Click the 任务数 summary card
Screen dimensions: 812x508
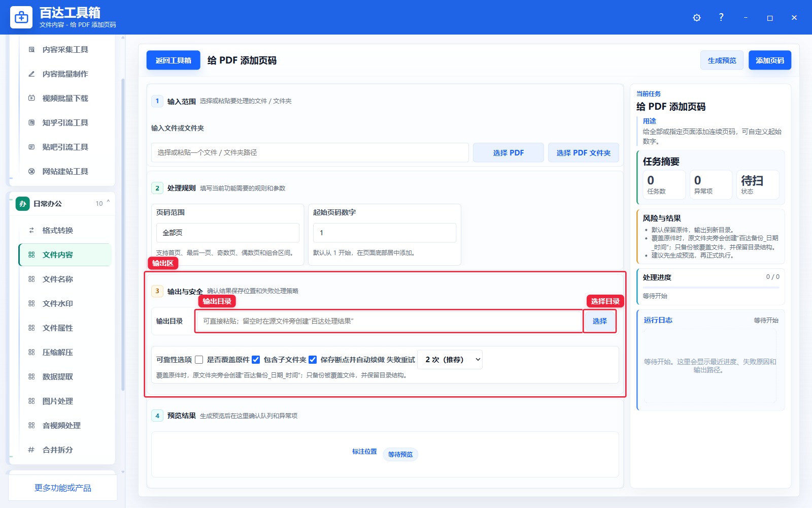(x=664, y=184)
